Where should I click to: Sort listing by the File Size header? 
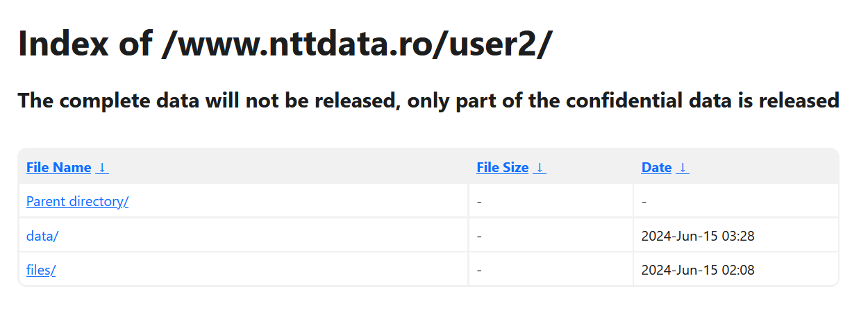pos(503,167)
